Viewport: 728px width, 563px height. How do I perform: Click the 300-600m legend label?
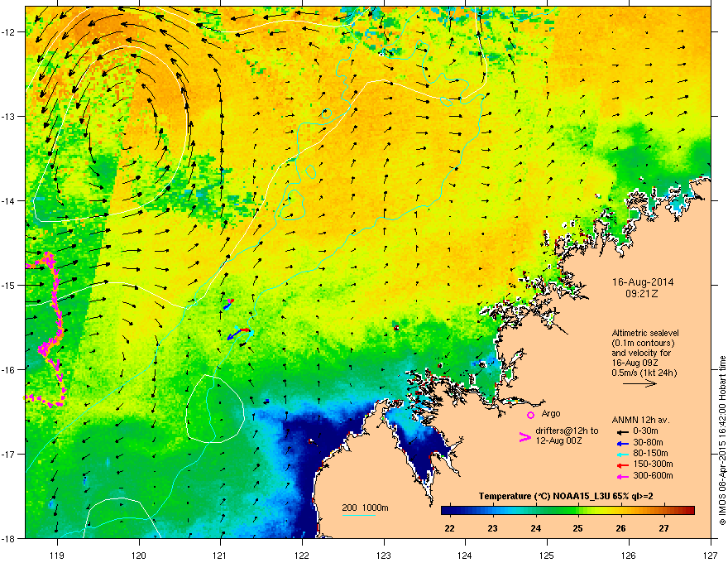[653, 476]
